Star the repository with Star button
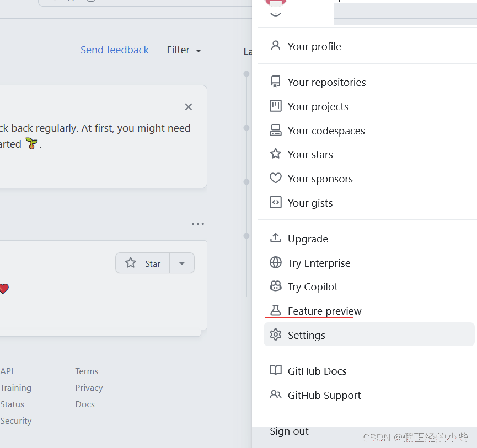This screenshot has width=477, height=448. tap(143, 263)
